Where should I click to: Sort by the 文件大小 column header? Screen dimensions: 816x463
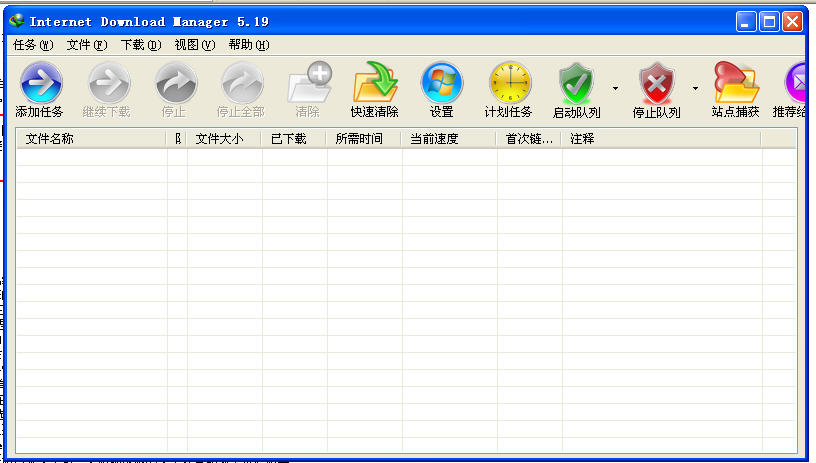(x=223, y=139)
